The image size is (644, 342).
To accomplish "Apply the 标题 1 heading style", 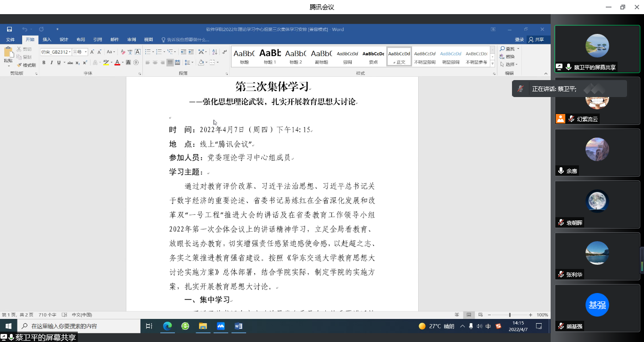I will coord(270,57).
